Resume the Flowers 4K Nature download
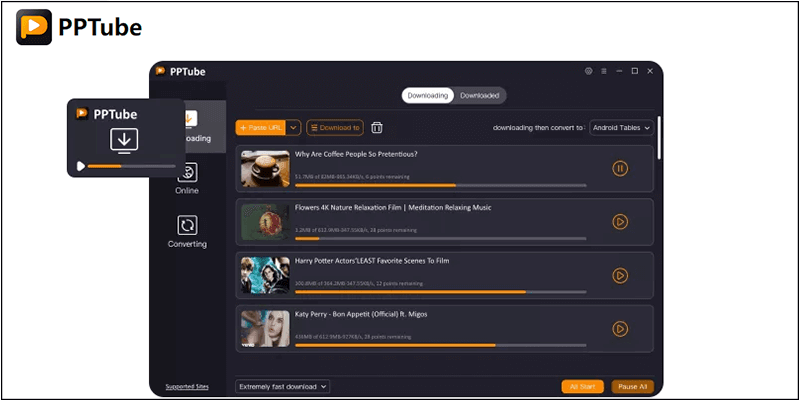The width and height of the screenshot is (800, 400). (x=619, y=221)
